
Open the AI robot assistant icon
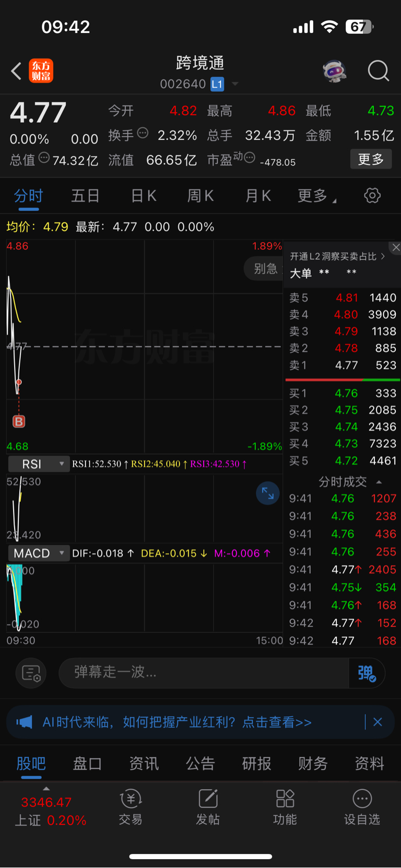335,71
